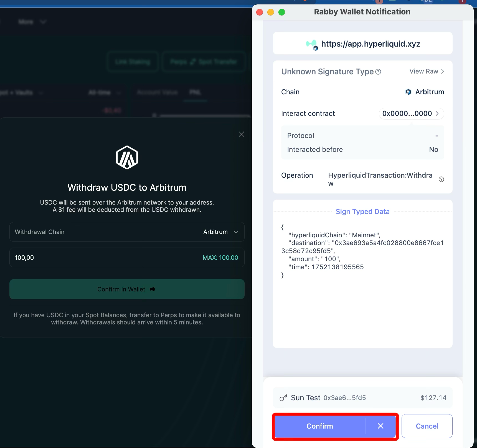Screen dimensions: 477x448
Task: Click the Hyperliquid site icon in wallet header
Action: [312, 44]
